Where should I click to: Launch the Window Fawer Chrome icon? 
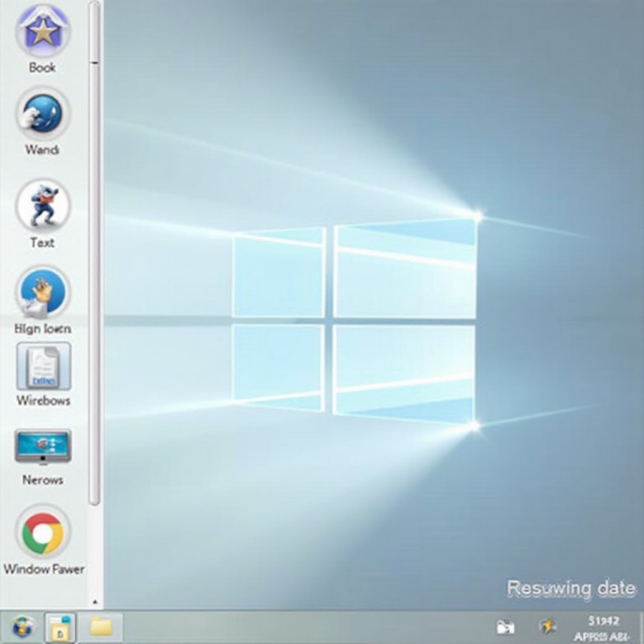[43, 533]
